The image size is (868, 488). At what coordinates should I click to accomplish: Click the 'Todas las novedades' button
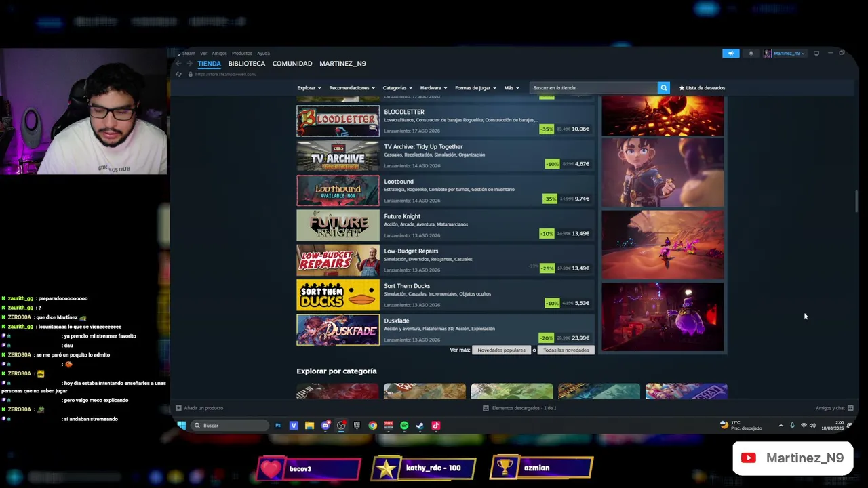coord(566,350)
